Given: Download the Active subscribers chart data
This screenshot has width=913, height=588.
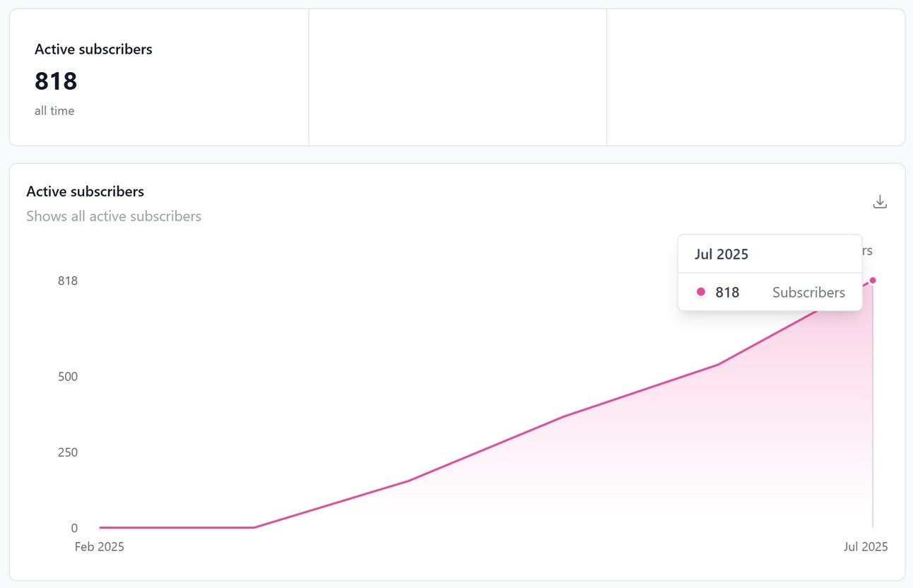Looking at the screenshot, I should pyautogui.click(x=880, y=202).
